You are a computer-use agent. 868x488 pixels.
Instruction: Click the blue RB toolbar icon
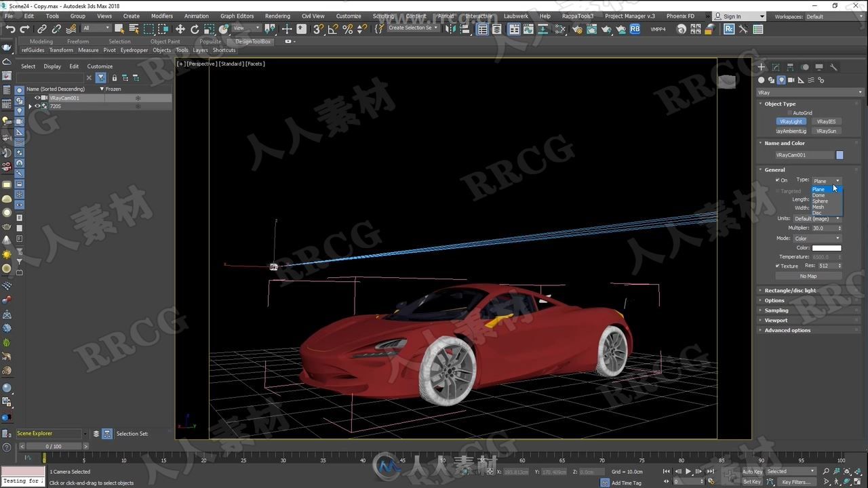tap(635, 29)
